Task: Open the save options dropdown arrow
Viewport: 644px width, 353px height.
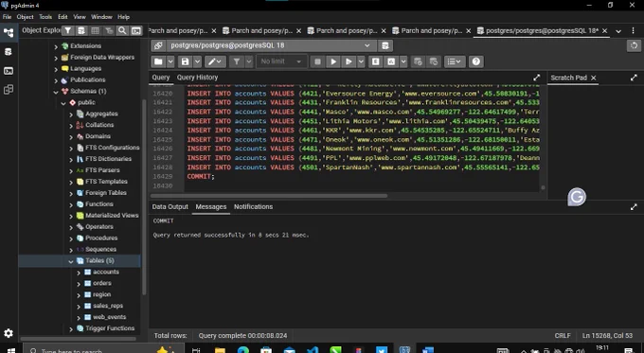Action: (x=198, y=62)
